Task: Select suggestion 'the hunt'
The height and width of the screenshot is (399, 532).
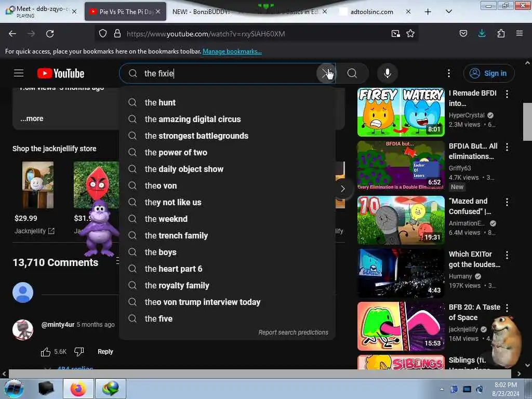Action: point(227,102)
